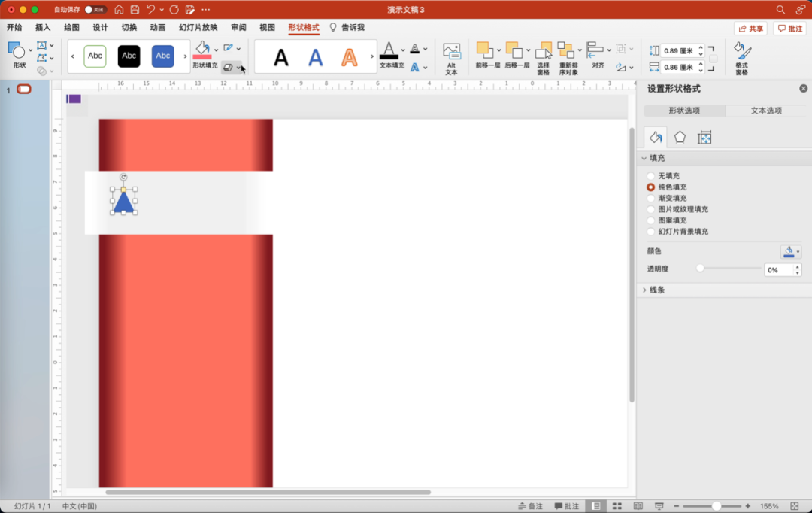Click 备注 notes in status bar
Viewport: 812px width, 513px height.
pos(531,506)
